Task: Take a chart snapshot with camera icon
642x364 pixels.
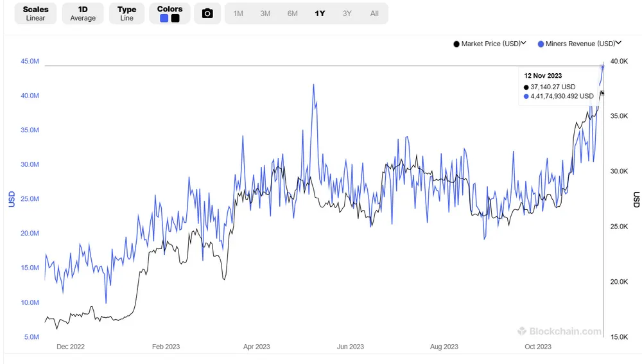Action: (x=207, y=13)
